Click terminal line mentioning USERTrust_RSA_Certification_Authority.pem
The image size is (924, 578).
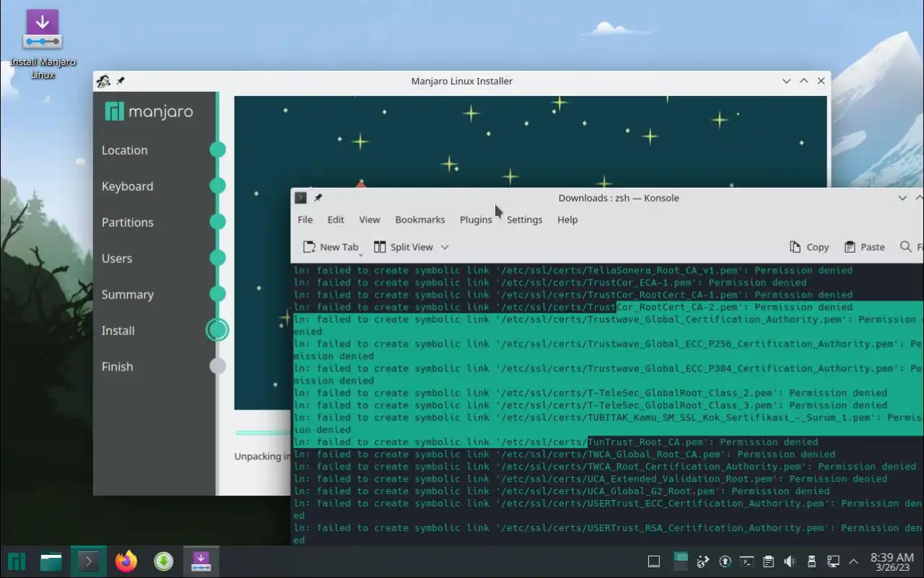point(608,534)
